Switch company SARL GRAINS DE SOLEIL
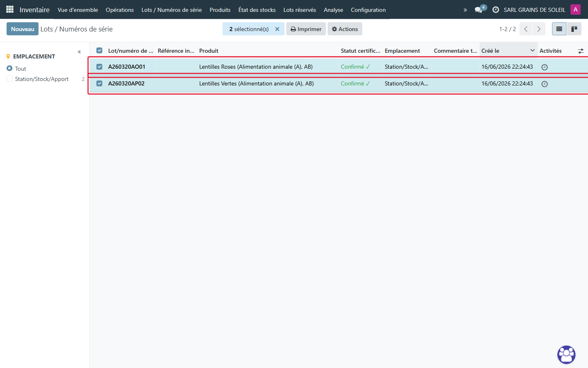Viewport: 588px width, 368px height. 535,10
